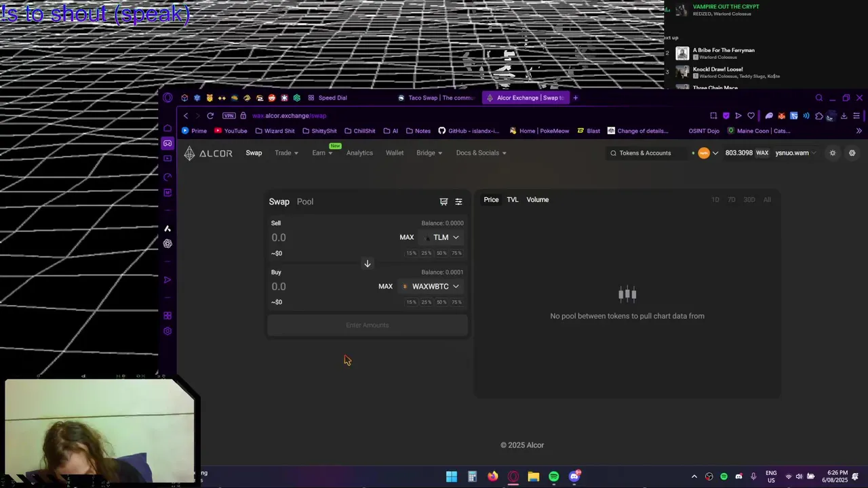This screenshot has width=868, height=488.
Task: Click the Opera search tabs magnifier
Action: click(x=819, y=98)
